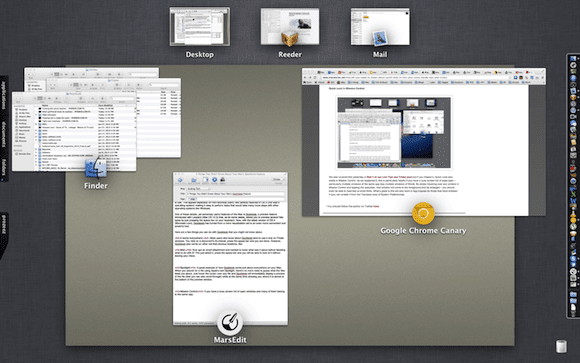Click the white drive icon at bottom right
Viewport: 580px width, 363px height.
(x=561, y=346)
